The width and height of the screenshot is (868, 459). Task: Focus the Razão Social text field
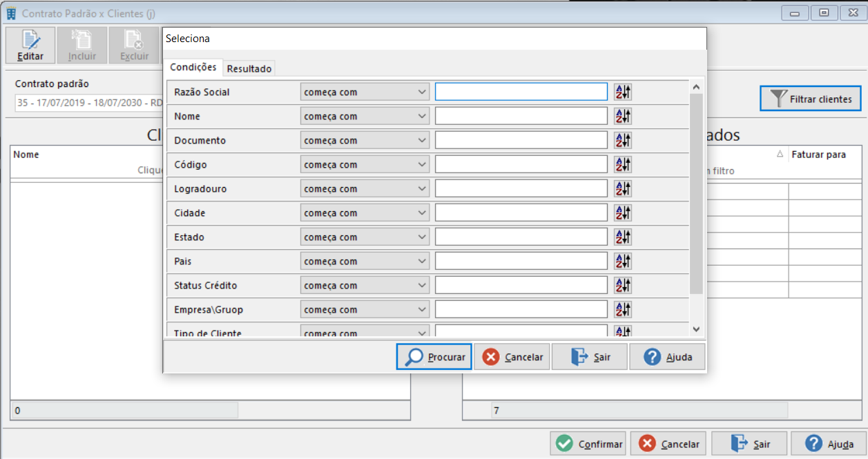[x=521, y=92]
